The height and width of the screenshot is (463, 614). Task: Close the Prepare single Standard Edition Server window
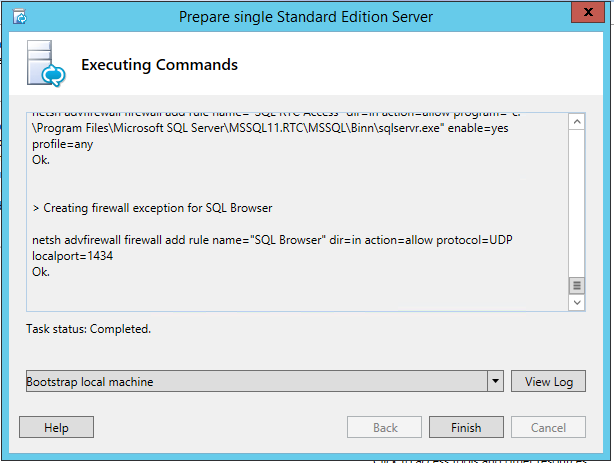[x=588, y=13]
